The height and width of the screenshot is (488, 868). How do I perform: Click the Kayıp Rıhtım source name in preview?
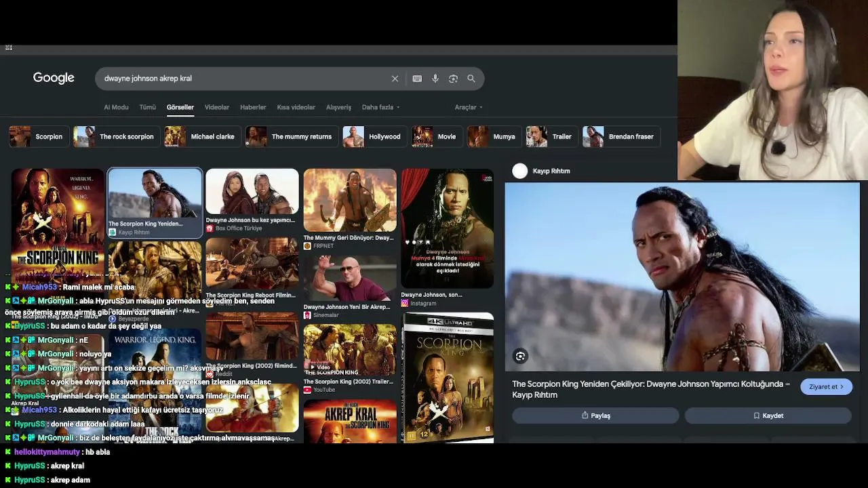pyautogui.click(x=551, y=171)
